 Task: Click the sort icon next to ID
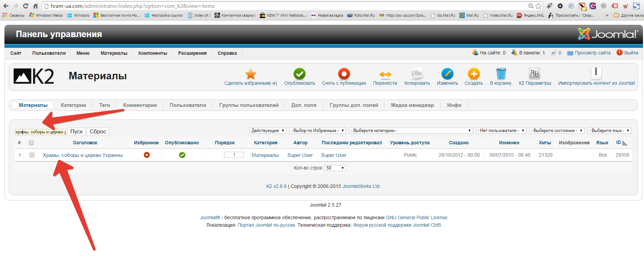pos(625,143)
